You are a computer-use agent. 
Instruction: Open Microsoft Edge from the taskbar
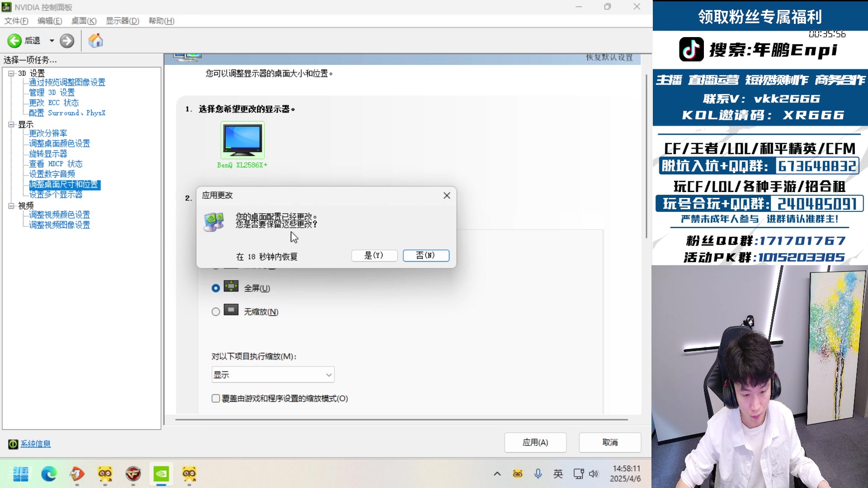click(49, 474)
